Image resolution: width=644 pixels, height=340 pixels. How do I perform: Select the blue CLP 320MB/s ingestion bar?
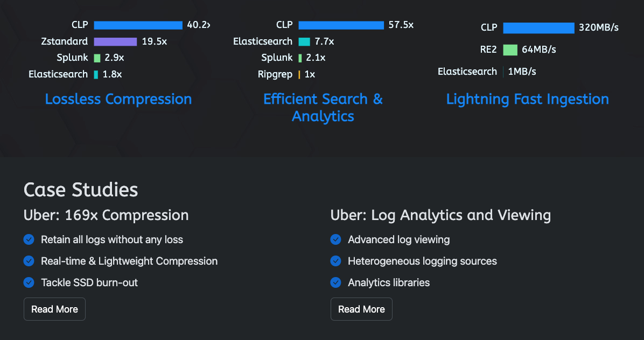[x=538, y=28]
